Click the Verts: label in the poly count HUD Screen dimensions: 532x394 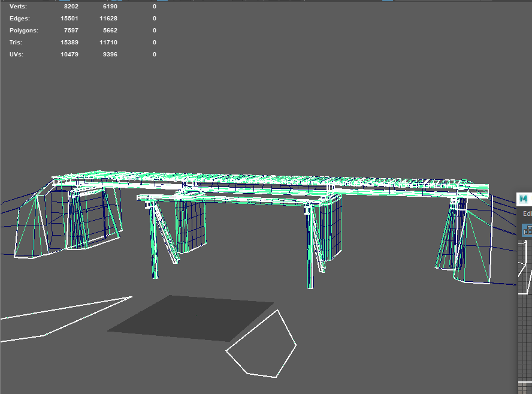click(x=19, y=7)
